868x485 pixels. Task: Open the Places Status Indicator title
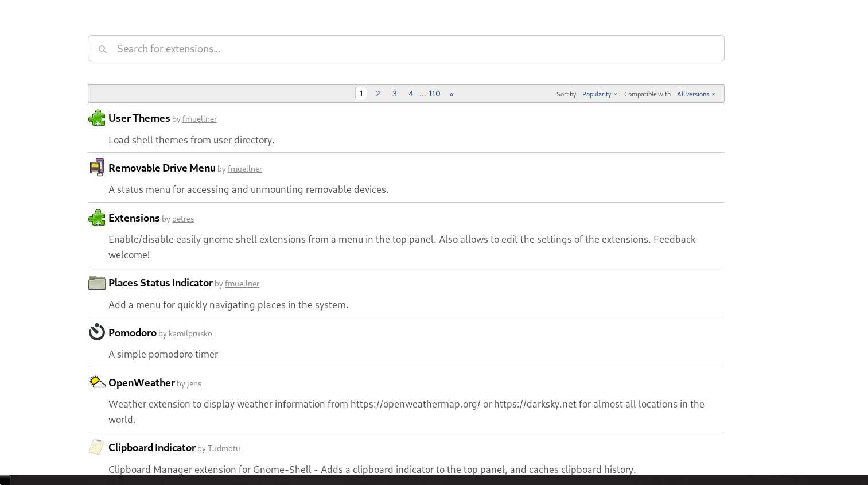pos(161,283)
